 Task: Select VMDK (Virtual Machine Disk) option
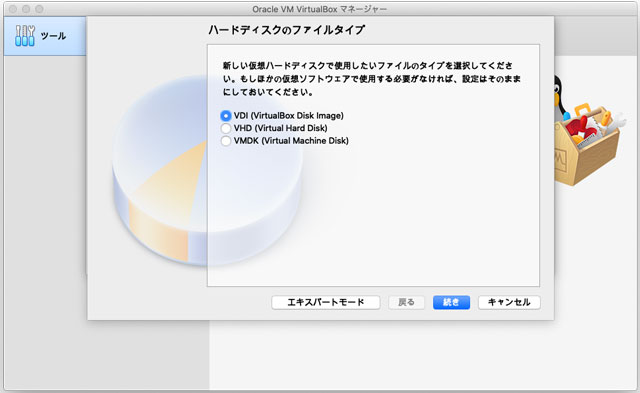click(226, 141)
